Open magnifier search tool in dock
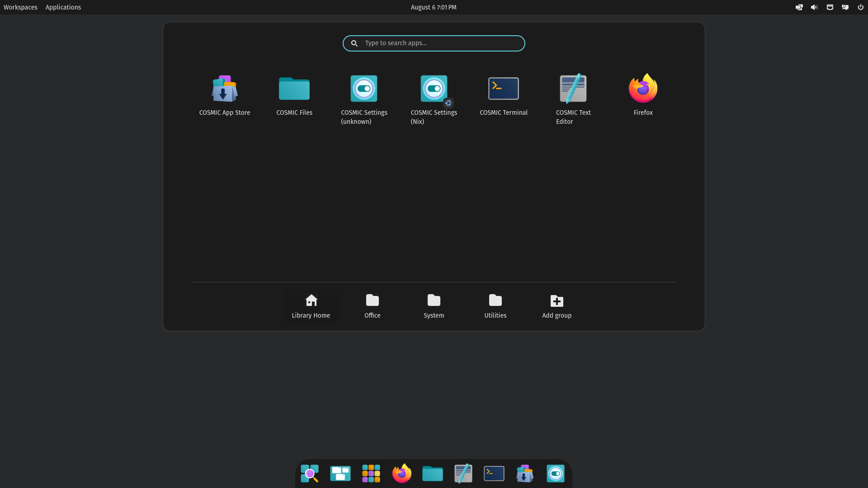Viewport: 868px width, 488px height. coord(310,473)
